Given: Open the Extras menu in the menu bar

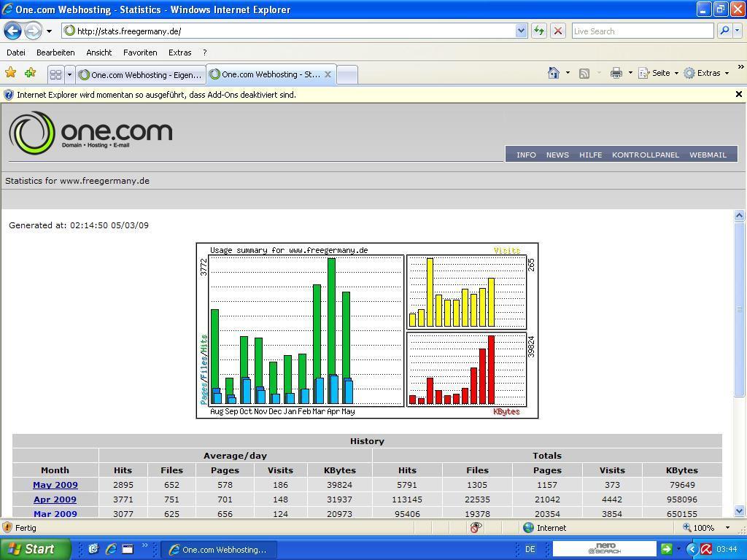Looking at the screenshot, I should point(180,52).
